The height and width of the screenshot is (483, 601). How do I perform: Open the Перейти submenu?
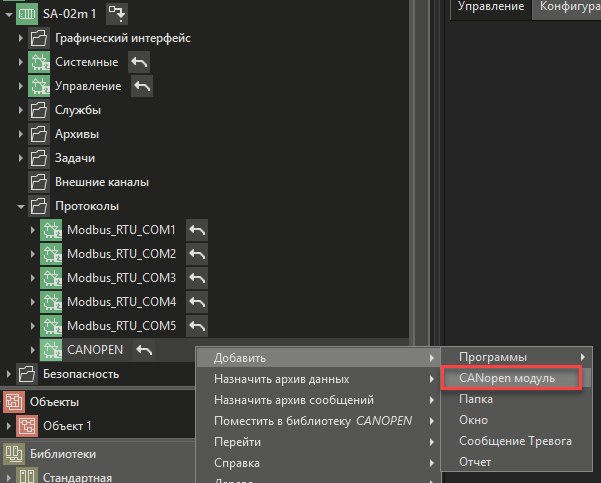coord(318,442)
